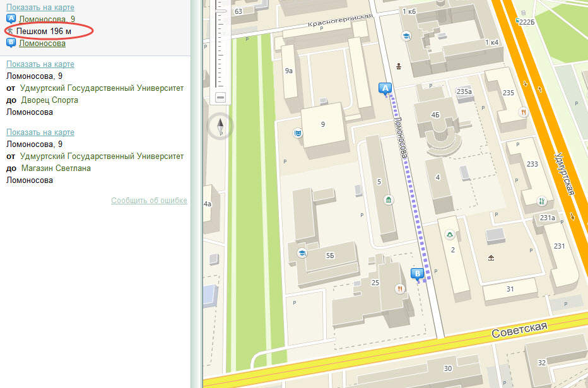Click the green icon near building 233
Screen dimensions: 588x388
pos(541,201)
